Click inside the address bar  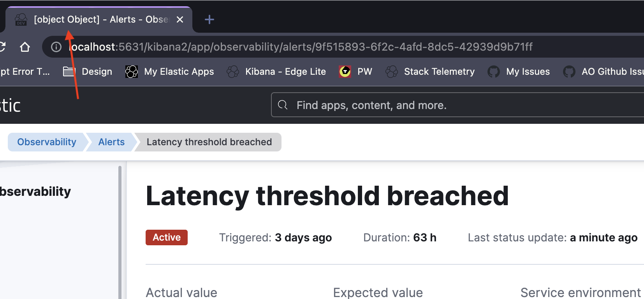273,47
